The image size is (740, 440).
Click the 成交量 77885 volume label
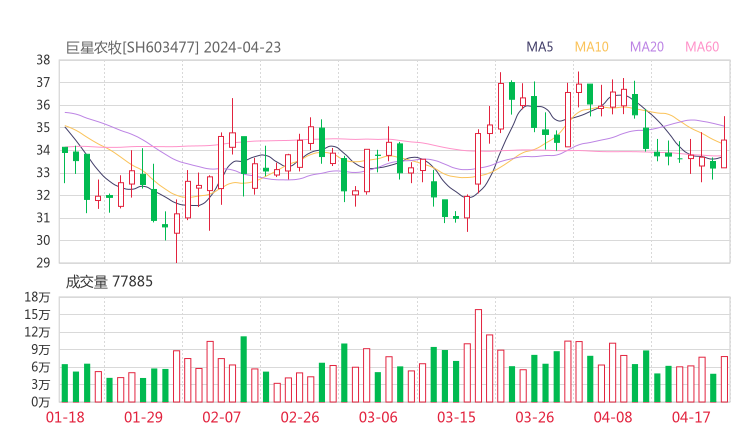pos(109,282)
